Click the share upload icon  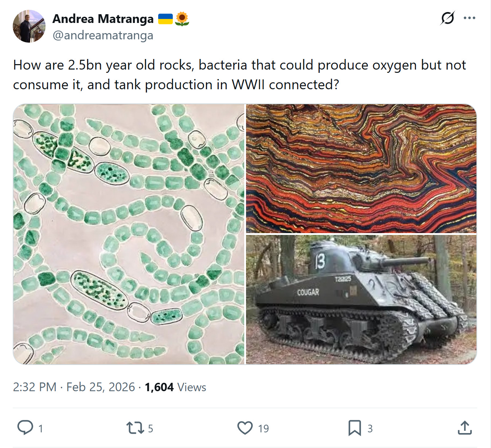[465, 428]
